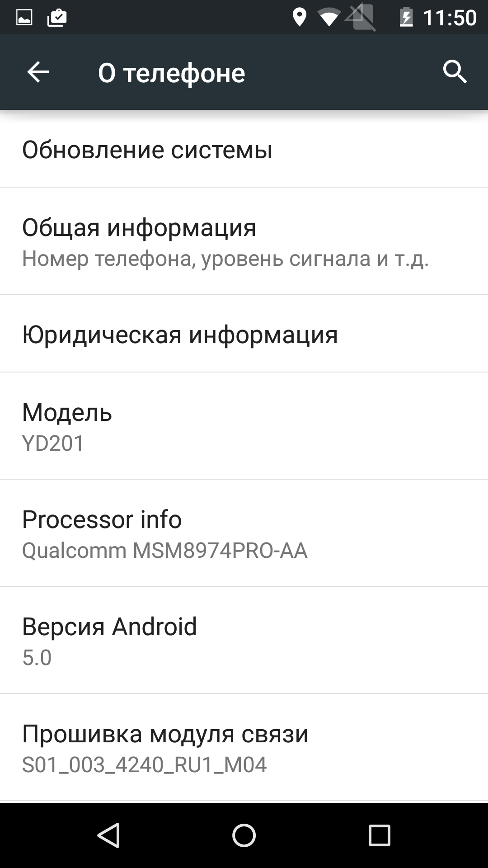Tap the location pin status icon

299,18
